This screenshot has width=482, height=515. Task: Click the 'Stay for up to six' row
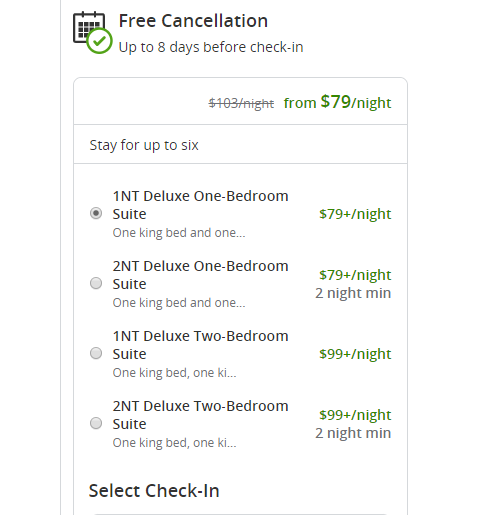click(240, 144)
